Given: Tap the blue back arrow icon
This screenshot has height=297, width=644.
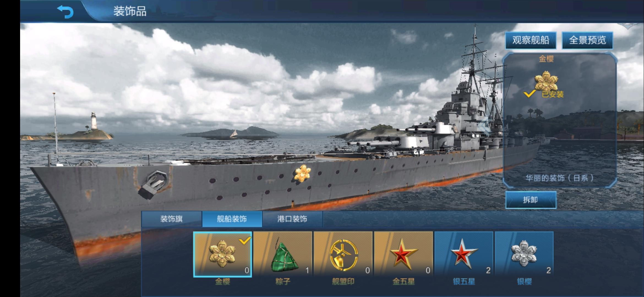Looking at the screenshot, I should [x=65, y=12].
